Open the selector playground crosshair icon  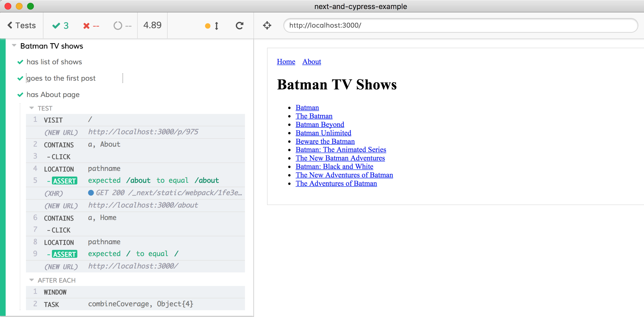click(267, 25)
